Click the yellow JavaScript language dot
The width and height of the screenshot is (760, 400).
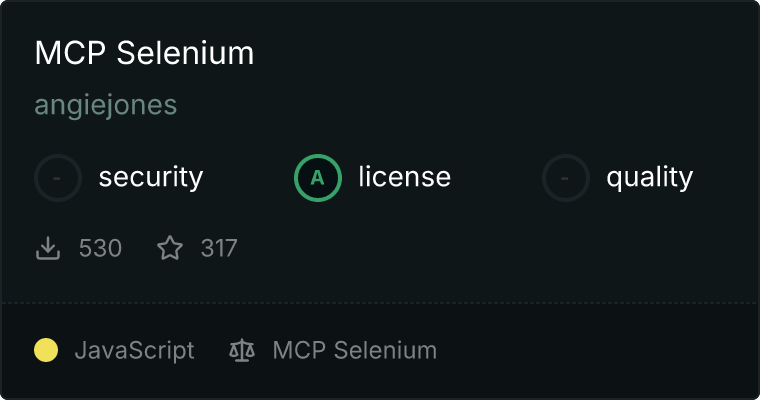pyautogui.click(x=46, y=350)
